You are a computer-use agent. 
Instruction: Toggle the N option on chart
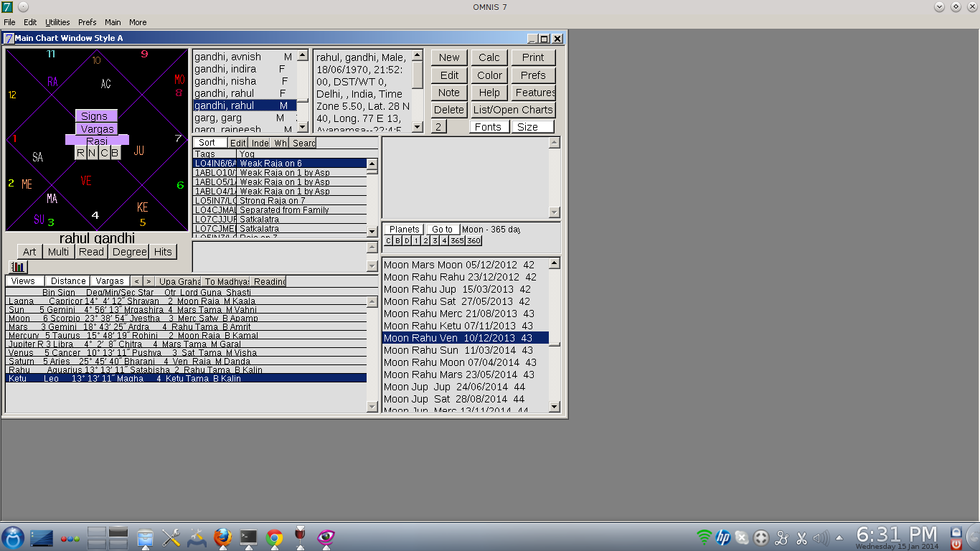(92, 153)
